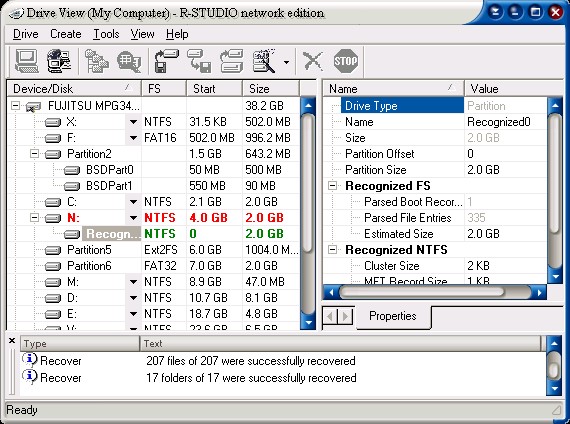Click the drive icon of X: row
The image size is (570, 424).
point(53,122)
